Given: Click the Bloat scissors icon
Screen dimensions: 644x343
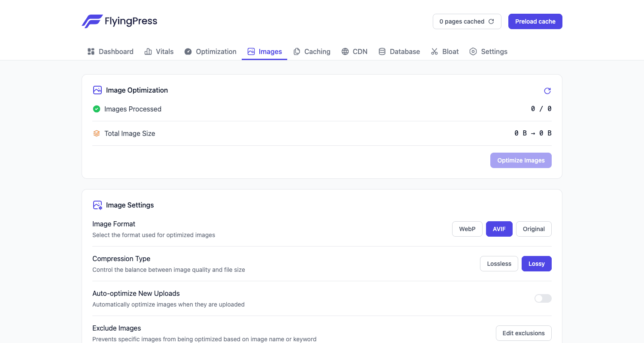Looking at the screenshot, I should [434, 51].
